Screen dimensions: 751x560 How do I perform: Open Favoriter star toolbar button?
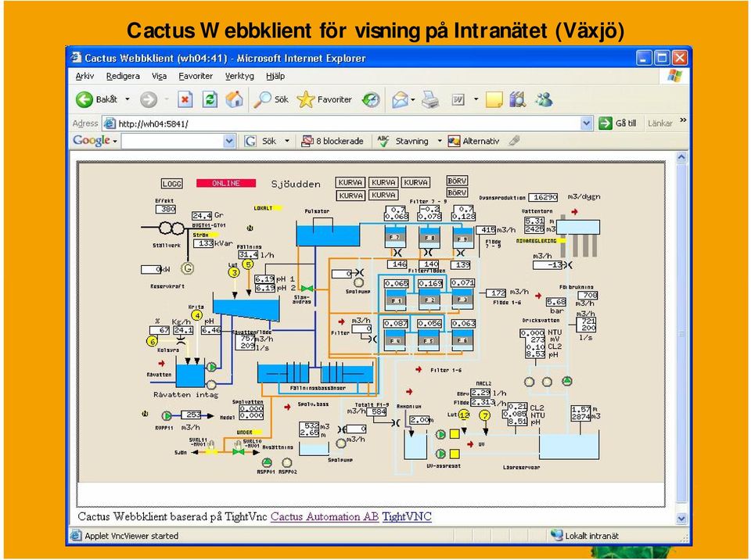tap(324, 99)
